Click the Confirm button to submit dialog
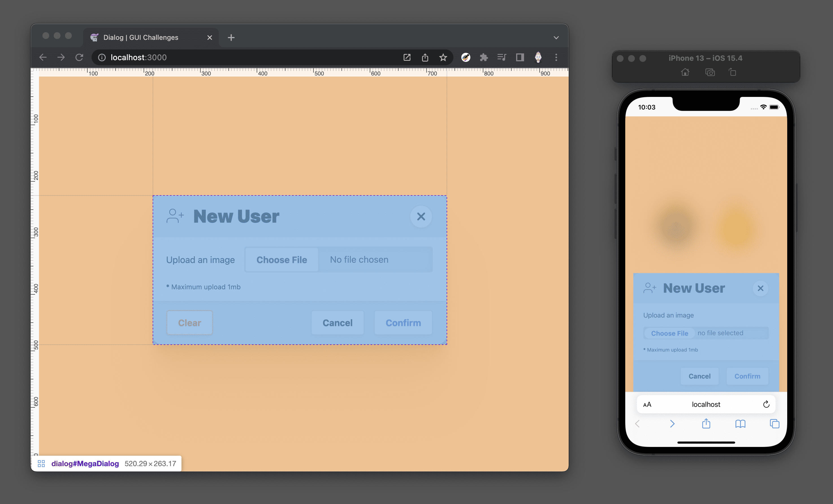Image resolution: width=833 pixels, height=504 pixels. click(x=403, y=323)
